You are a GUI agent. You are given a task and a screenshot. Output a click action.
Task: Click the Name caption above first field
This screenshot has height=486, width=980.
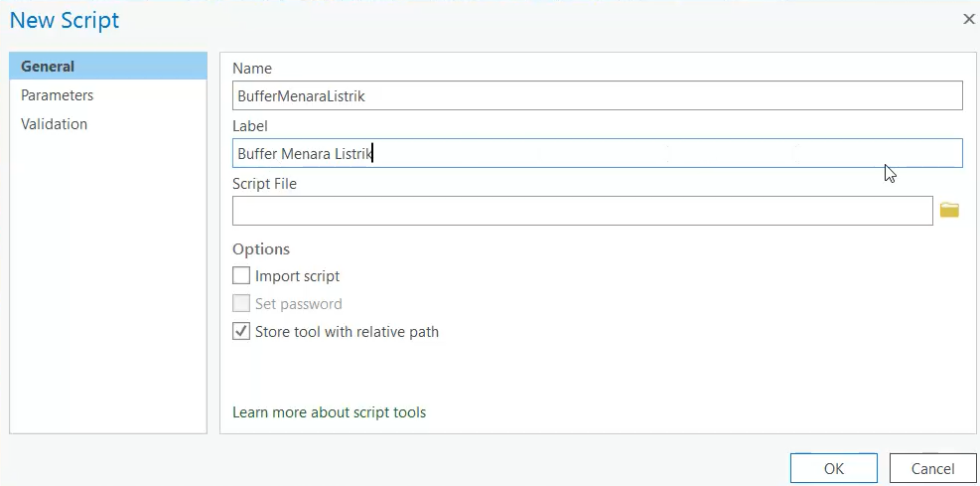[252, 69]
